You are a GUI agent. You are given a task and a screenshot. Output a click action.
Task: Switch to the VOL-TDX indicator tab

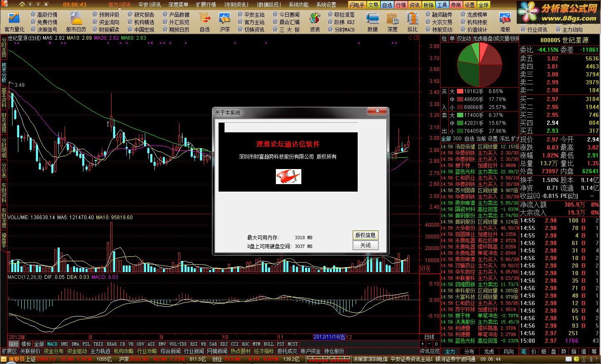pos(178,344)
